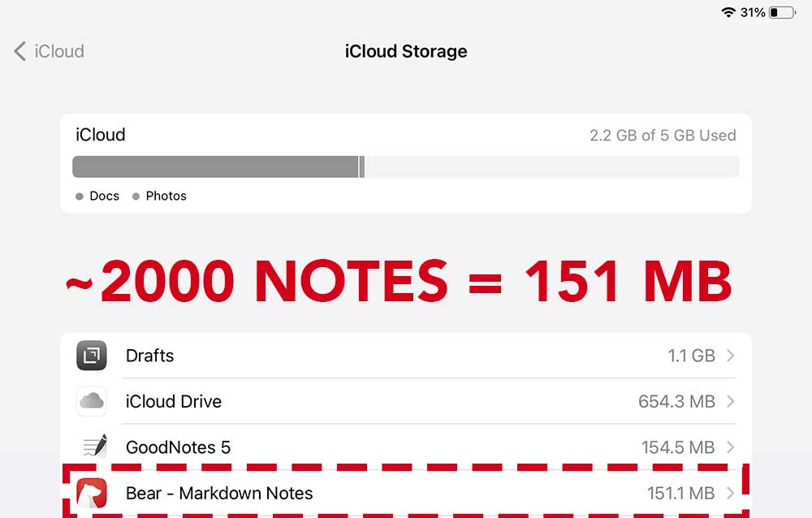This screenshot has height=518, width=812.
Task: Tap the Wi-Fi status icon
Action: 728,12
